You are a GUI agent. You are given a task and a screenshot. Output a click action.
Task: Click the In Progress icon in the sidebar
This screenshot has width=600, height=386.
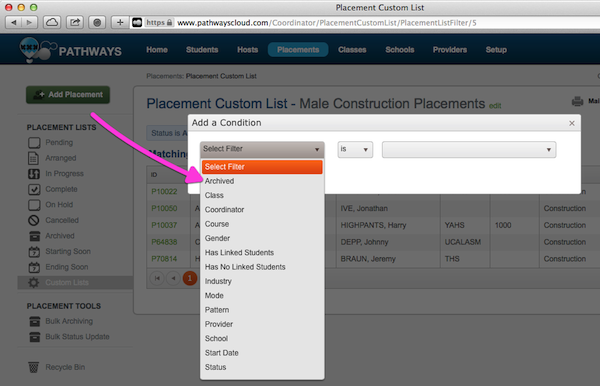point(34,174)
